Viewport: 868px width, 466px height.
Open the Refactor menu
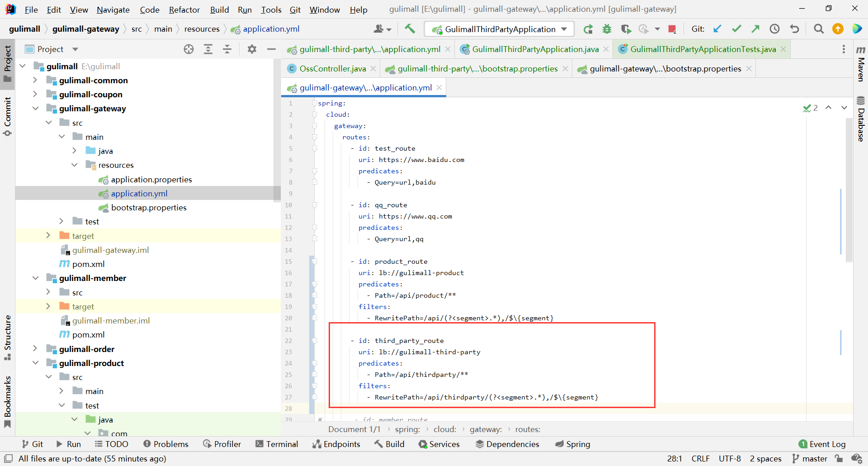pyautogui.click(x=184, y=10)
